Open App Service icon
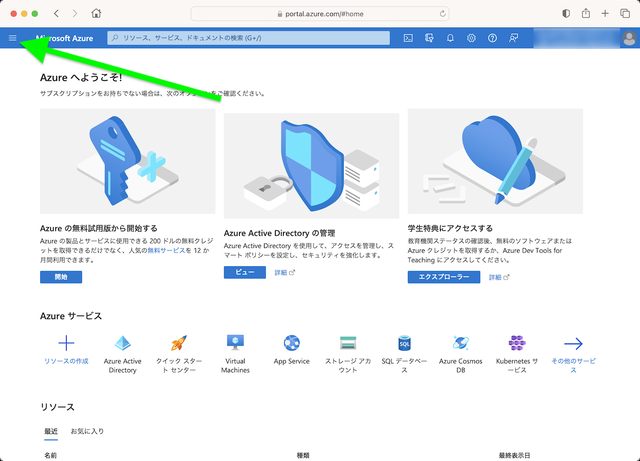 coord(292,343)
